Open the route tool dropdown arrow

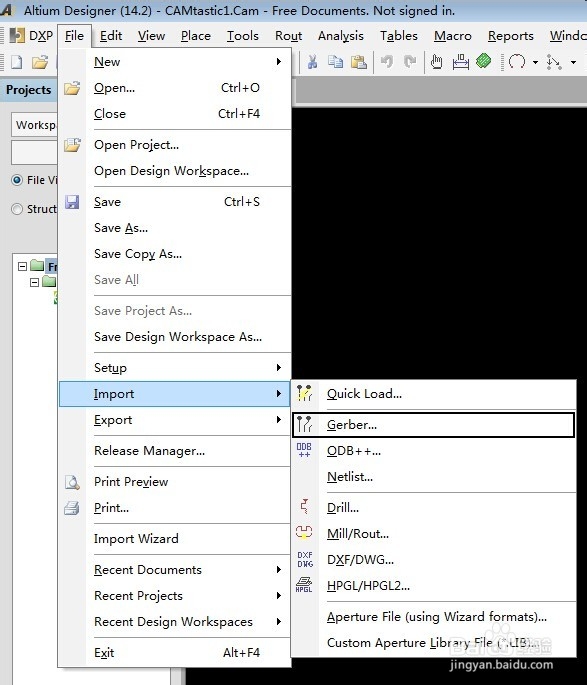pos(573,62)
